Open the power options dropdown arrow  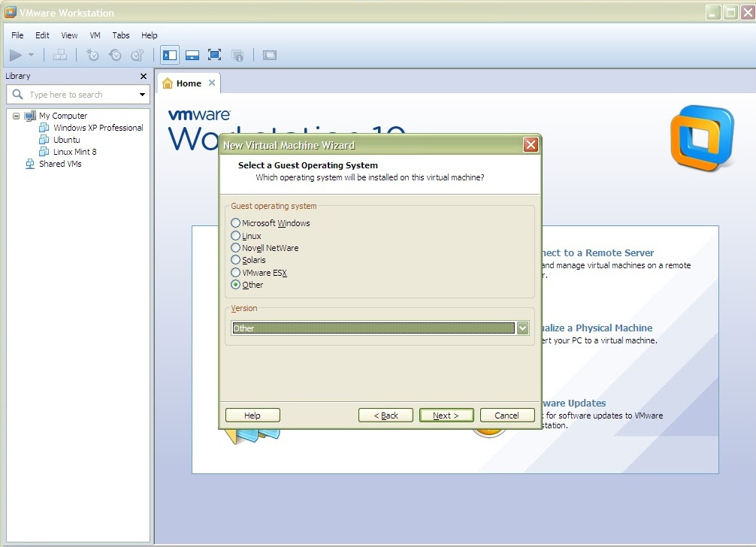coord(32,55)
